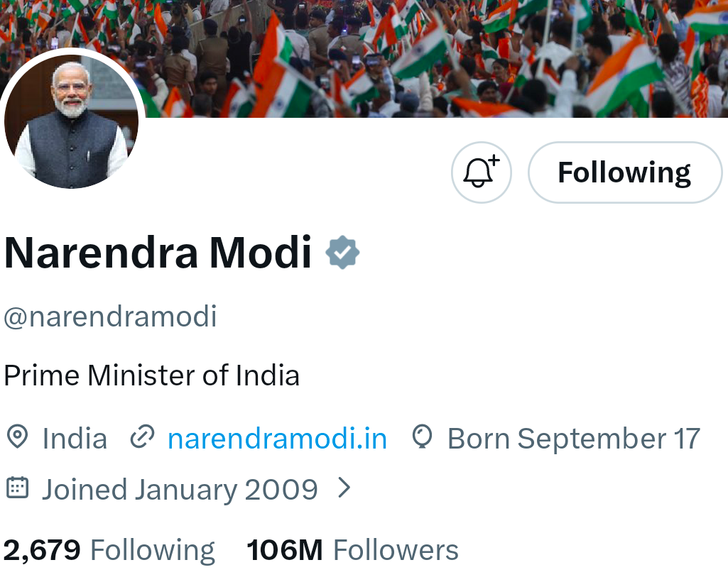This screenshot has width=728, height=582.
Task: Click the Born September 17 text
Action: tap(573, 439)
